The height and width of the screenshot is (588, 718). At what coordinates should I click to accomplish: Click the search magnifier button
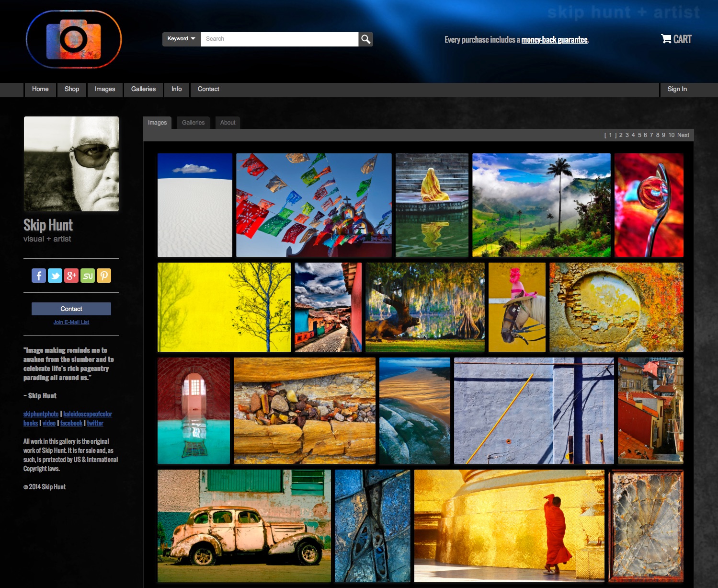click(x=366, y=39)
